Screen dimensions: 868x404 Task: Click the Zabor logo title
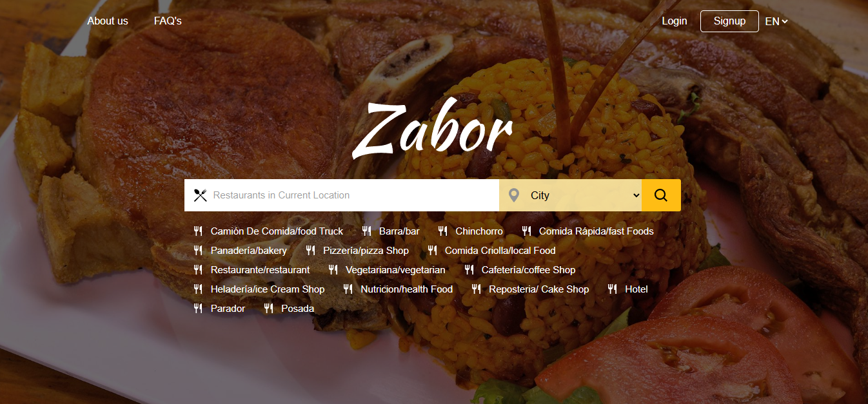[433, 128]
